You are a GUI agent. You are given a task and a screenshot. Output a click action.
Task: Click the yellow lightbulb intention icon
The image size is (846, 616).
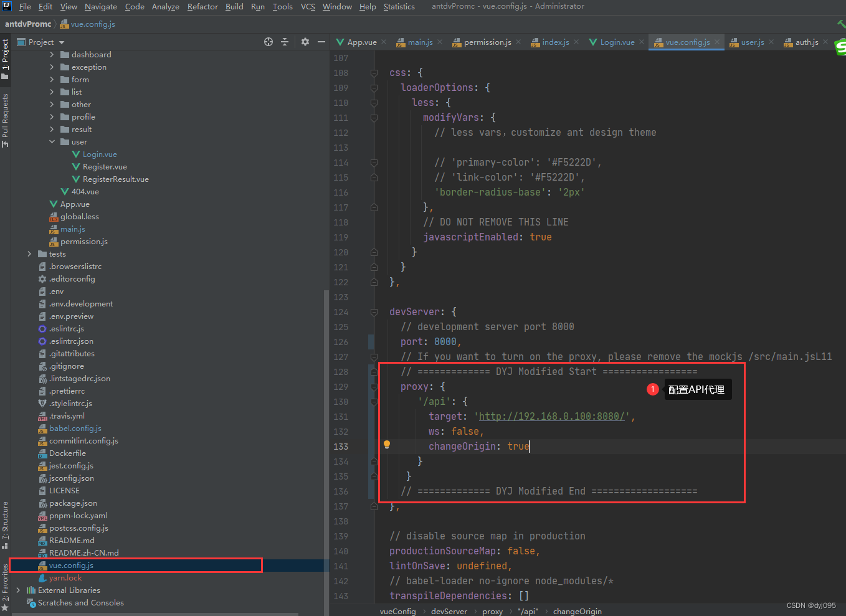387,445
